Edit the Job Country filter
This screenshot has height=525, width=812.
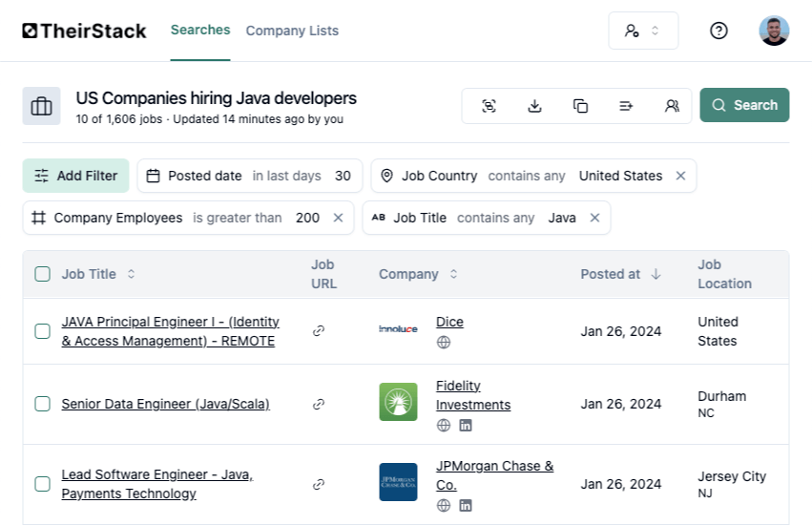[533, 176]
